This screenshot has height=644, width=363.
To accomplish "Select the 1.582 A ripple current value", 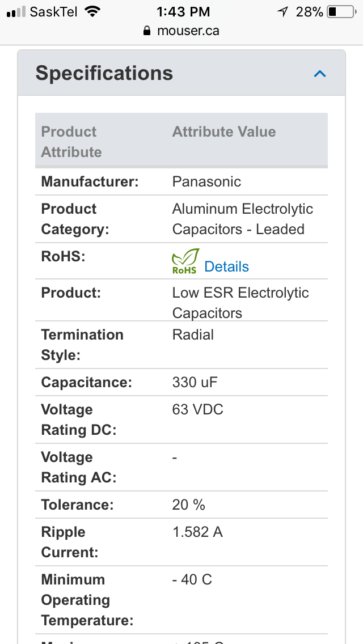I will coord(197,532).
